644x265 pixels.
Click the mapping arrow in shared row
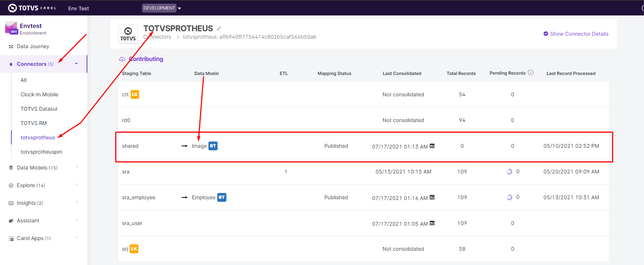pos(185,146)
